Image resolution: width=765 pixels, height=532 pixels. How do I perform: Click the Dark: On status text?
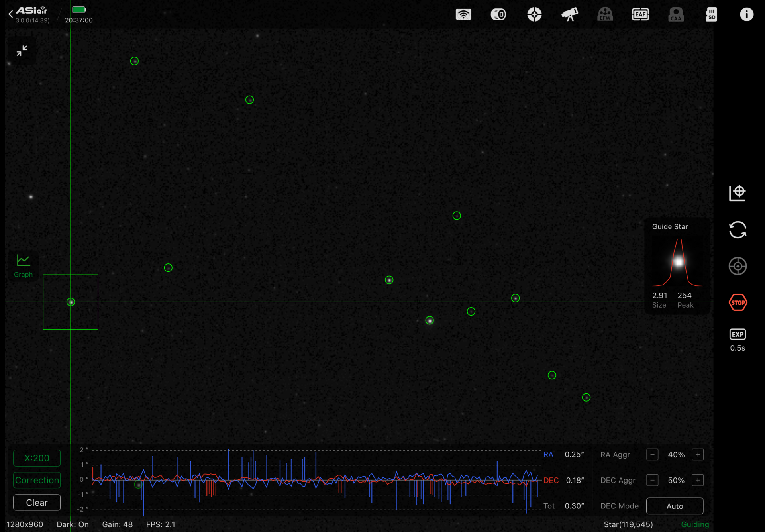click(73, 524)
